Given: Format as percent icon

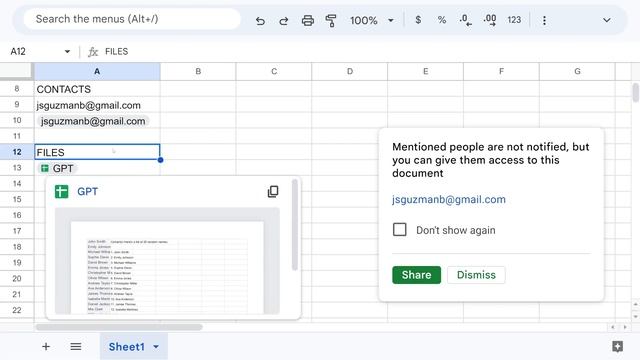Looking at the screenshot, I should 442,20.
